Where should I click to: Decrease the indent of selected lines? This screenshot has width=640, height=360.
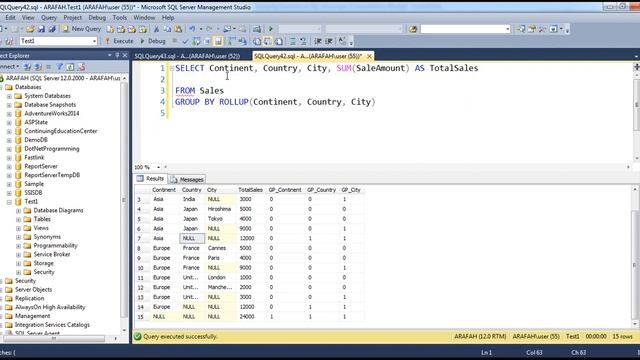tap(318, 41)
